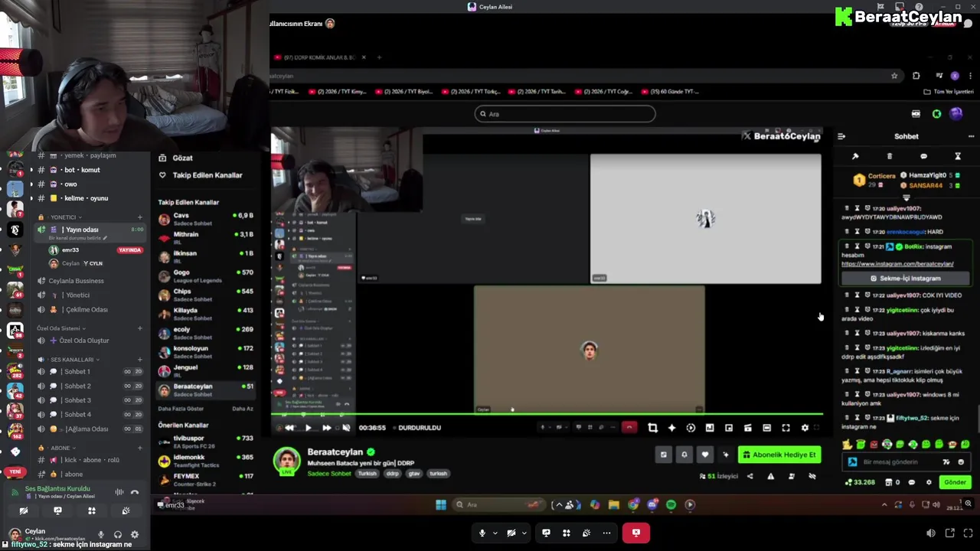Toggle notification bell under stream
Screen dimensions: 980x551
[684, 455]
